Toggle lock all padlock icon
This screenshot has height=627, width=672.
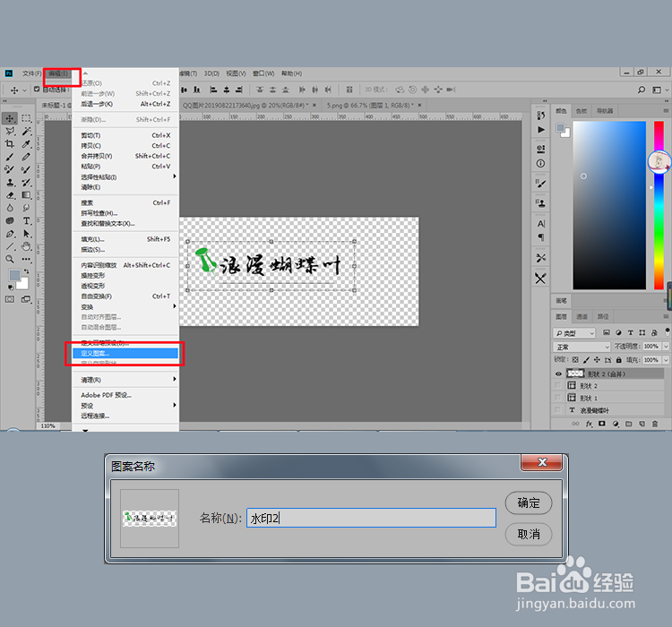(x=618, y=360)
